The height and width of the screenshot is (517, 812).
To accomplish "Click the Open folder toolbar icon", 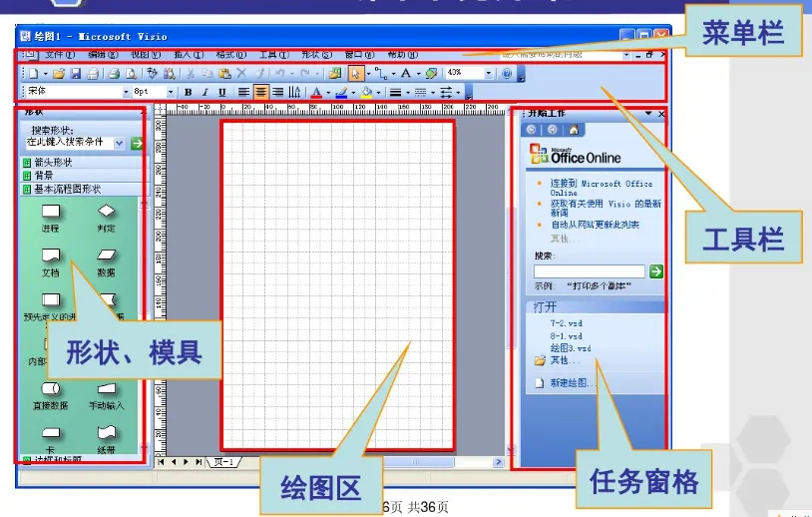I will 59,74.
